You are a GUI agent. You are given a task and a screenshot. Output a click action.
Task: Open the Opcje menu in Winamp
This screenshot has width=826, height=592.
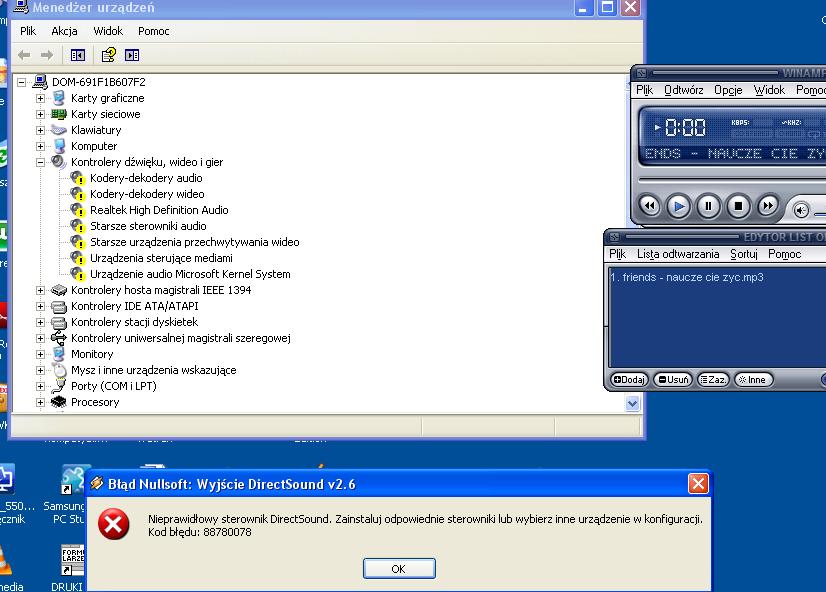(x=728, y=90)
